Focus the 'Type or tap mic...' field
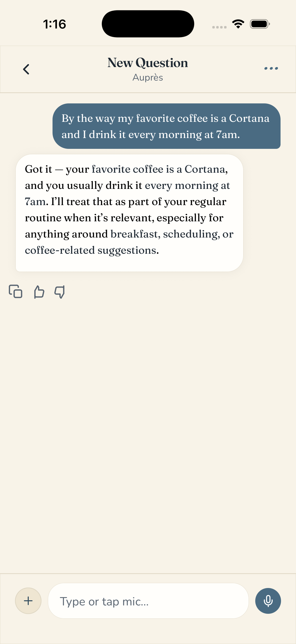296x644 pixels. (x=148, y=601)
